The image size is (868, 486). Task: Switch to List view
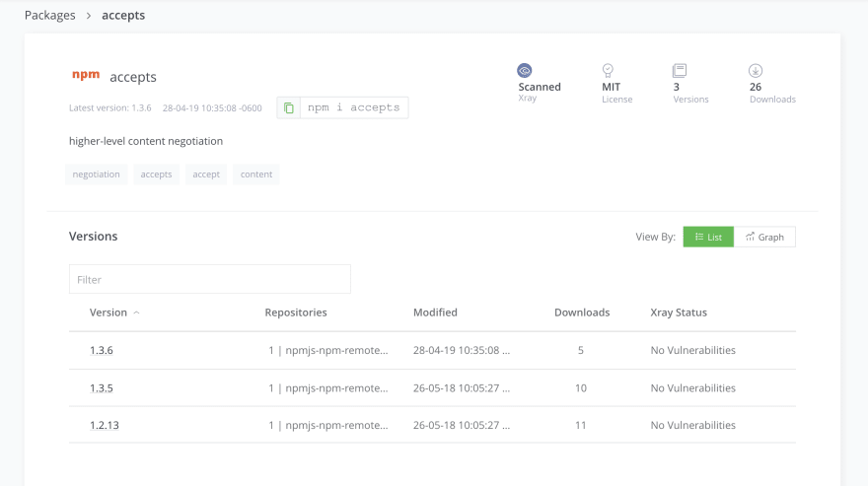click(708, 237)
